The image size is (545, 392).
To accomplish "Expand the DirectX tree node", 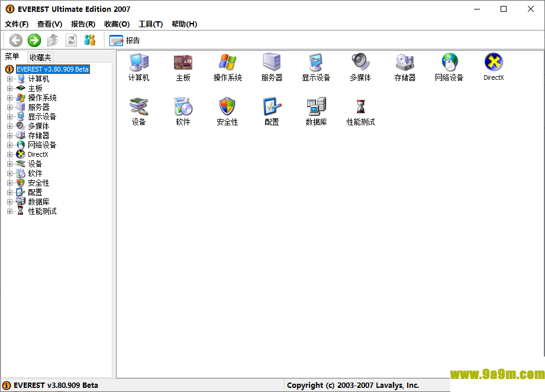I will pyautogui.click(x=9, y=154).
